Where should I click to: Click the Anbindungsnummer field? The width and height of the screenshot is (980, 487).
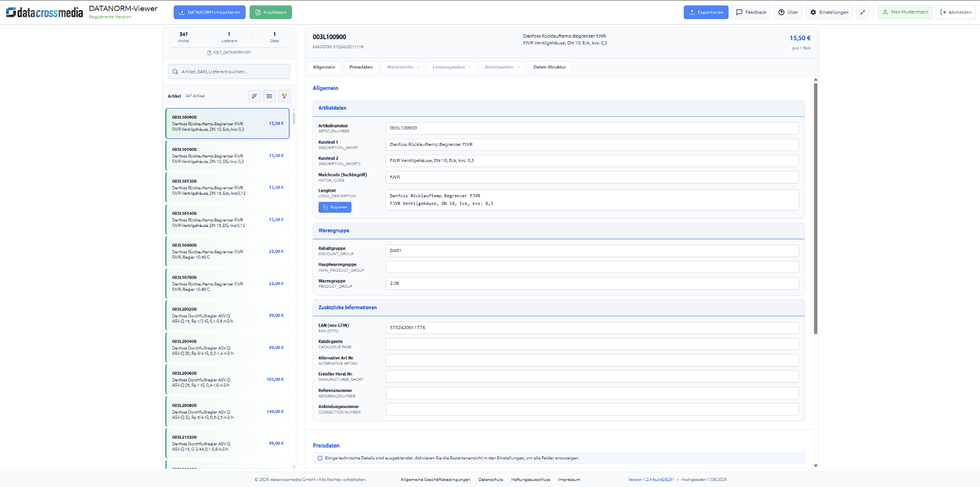(x=592, y=409)
